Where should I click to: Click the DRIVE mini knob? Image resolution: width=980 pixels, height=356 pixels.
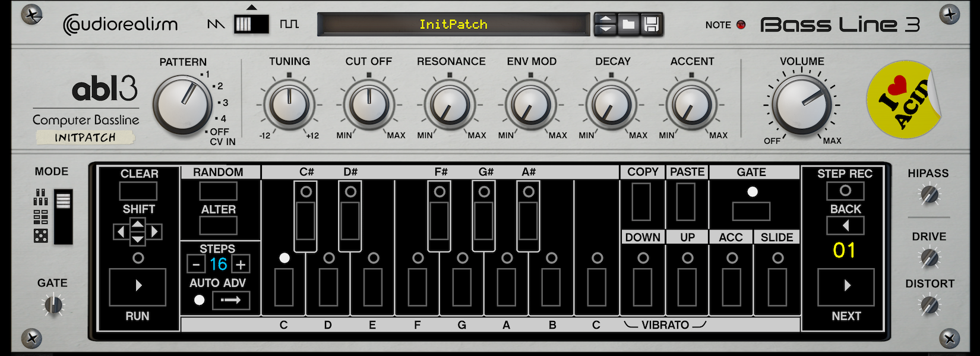point(929,258)
